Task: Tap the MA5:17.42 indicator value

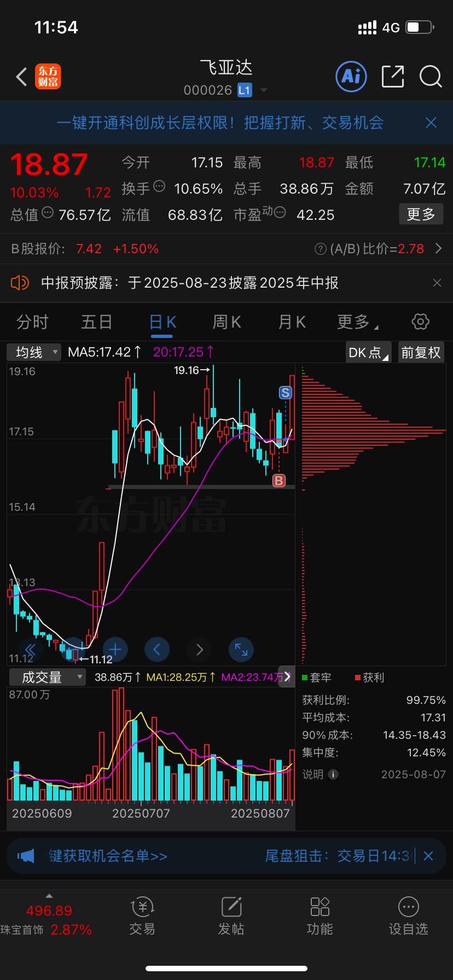Action: 104,352
